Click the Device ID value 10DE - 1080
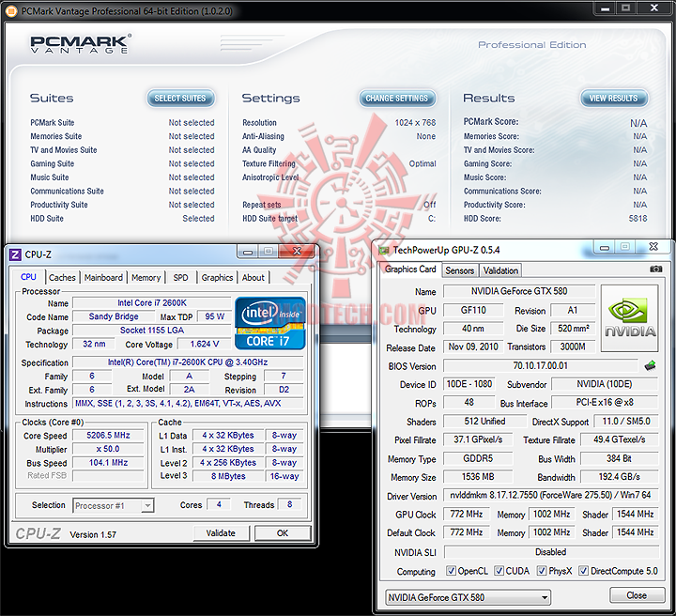The height and width of the screenshot is (616, 676). pos(469,384)
